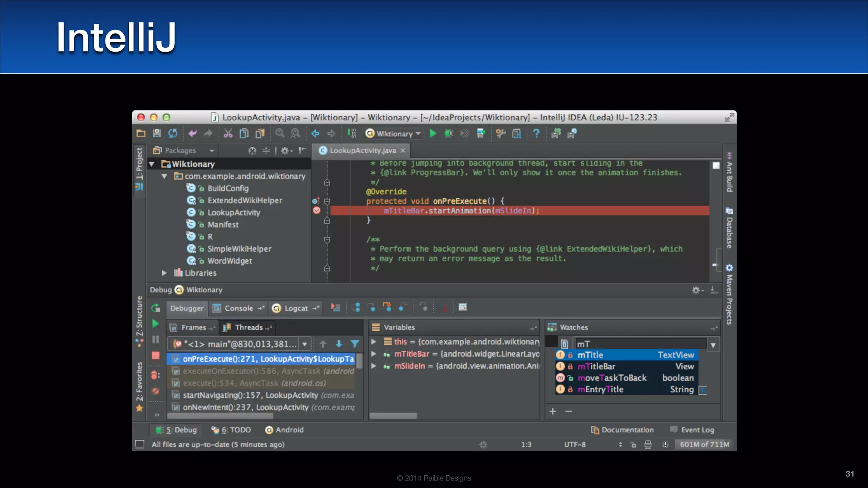The image size is (868, 488).
Task: Rerun the Wiktionary debug session
Action: click(x=156, y=308)
